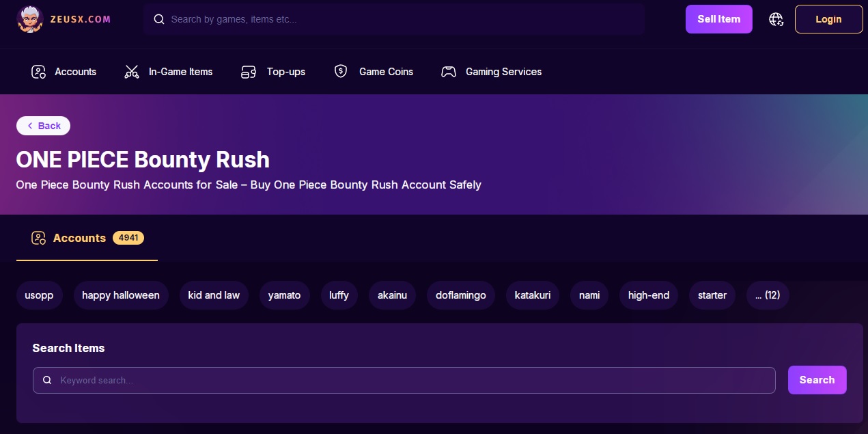Click the Search Items label
868x434 pixels.
tap(68, 348)
